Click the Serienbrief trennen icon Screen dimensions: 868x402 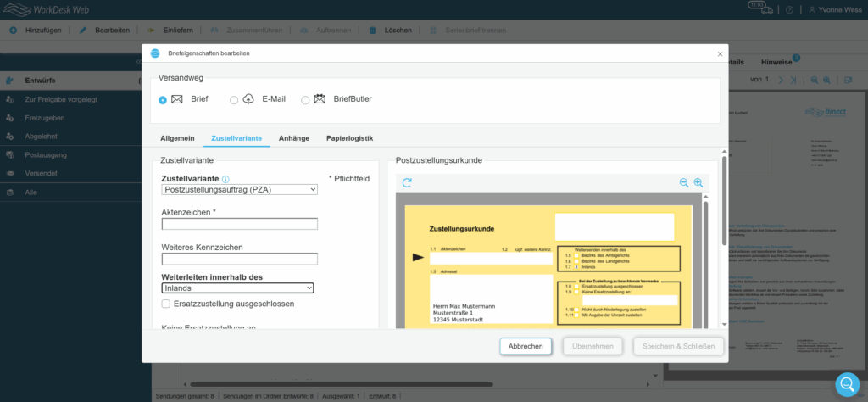point(433,30)
